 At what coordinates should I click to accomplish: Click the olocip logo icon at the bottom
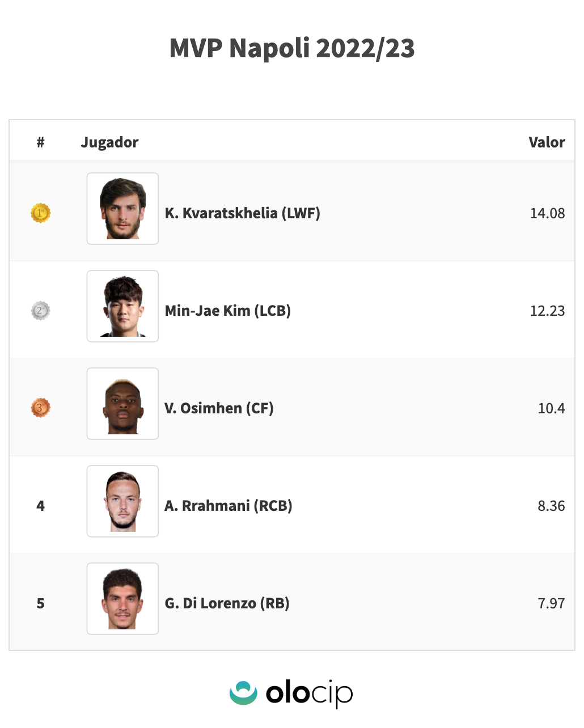point(243,693)
